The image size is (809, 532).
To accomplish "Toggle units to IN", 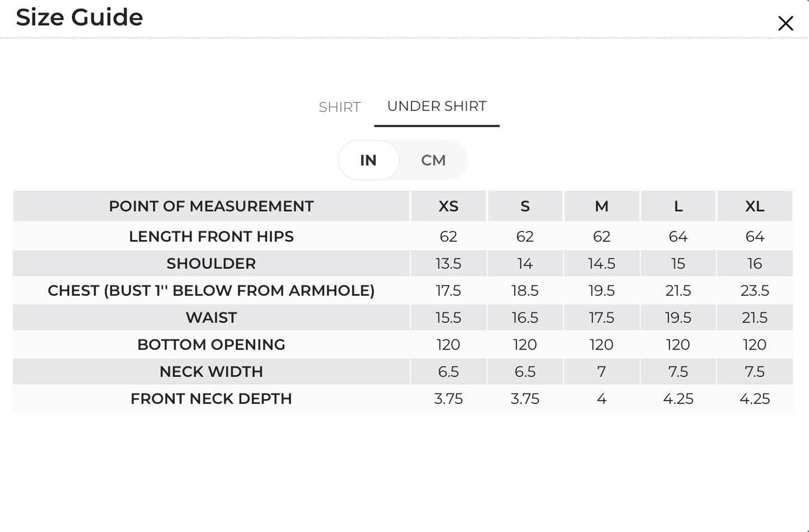I will tap(368, 160).
